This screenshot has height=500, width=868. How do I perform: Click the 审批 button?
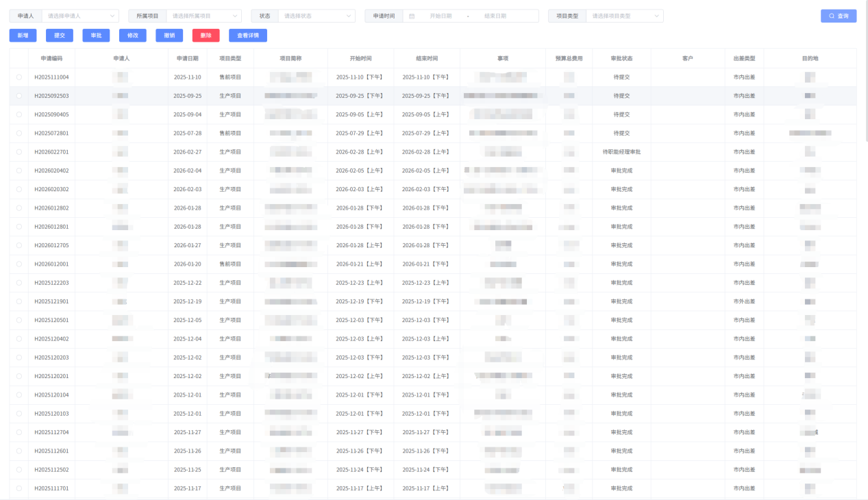96,36
